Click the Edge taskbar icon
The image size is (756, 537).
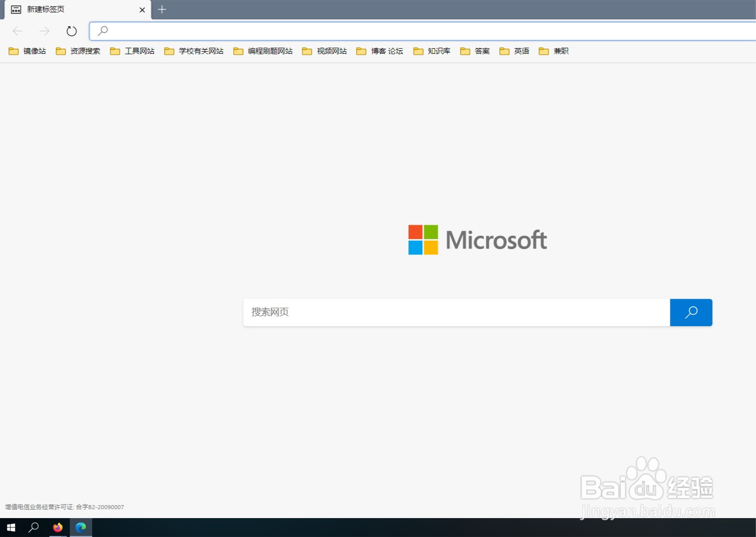click(x=81, y=528)
